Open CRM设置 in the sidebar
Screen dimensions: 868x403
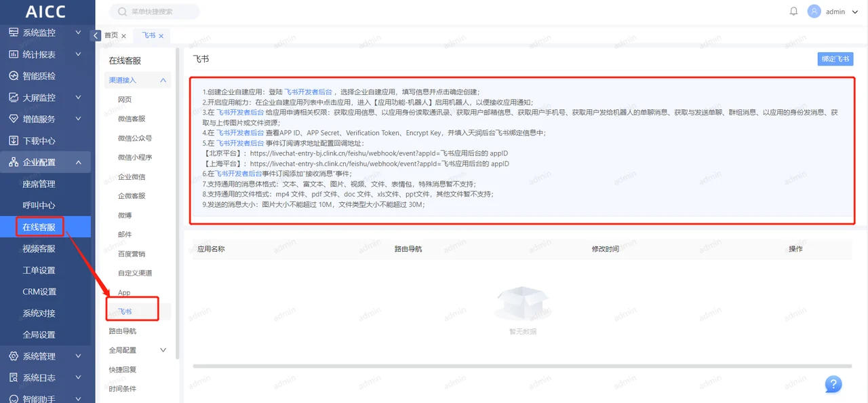click(39, 292)
